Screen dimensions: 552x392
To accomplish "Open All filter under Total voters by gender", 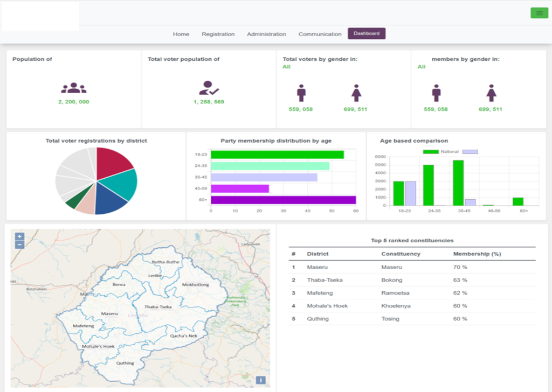I will 286,67.
